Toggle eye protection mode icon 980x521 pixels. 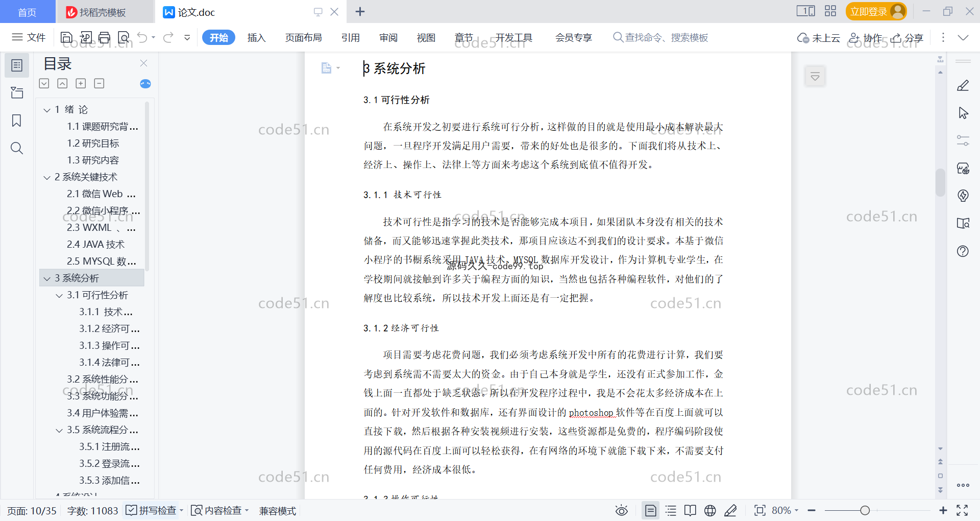(621, 510)
